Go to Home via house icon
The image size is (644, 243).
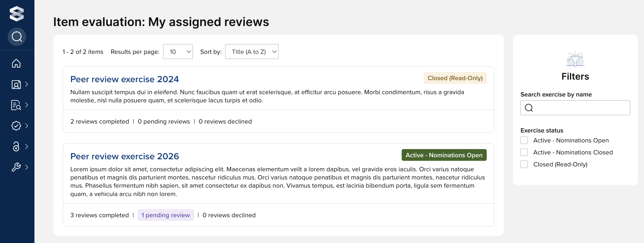pos(16,63)
